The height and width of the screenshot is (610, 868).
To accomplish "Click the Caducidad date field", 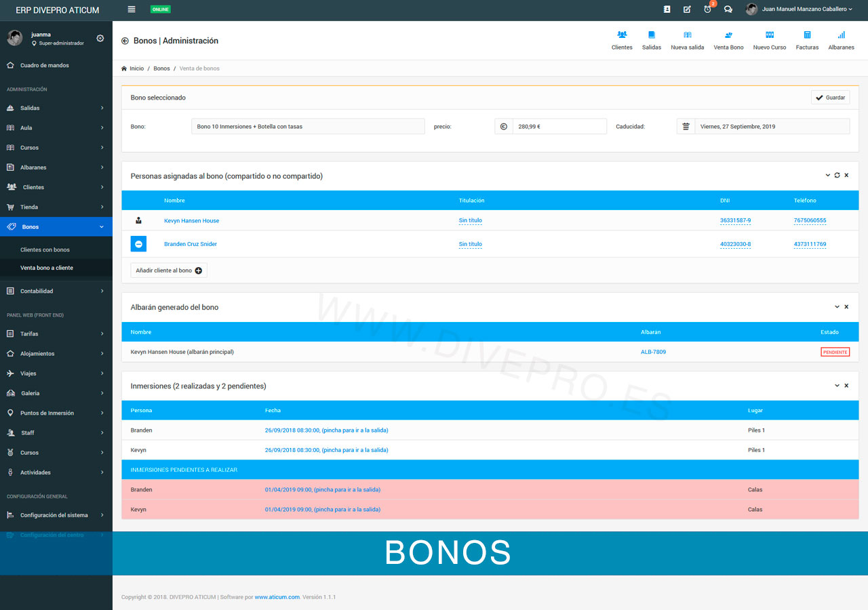I will coord(772,126).
